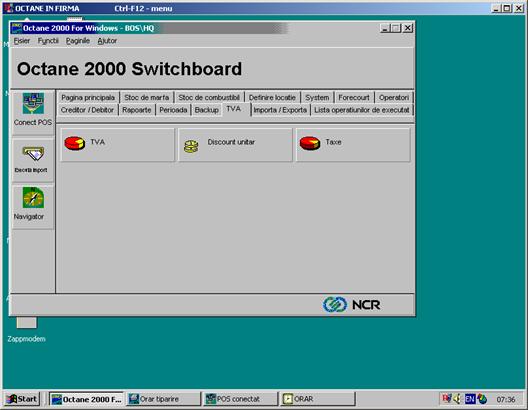Switch to the Pagina principala tab
The image size is (528, 410).
(88, 97)
